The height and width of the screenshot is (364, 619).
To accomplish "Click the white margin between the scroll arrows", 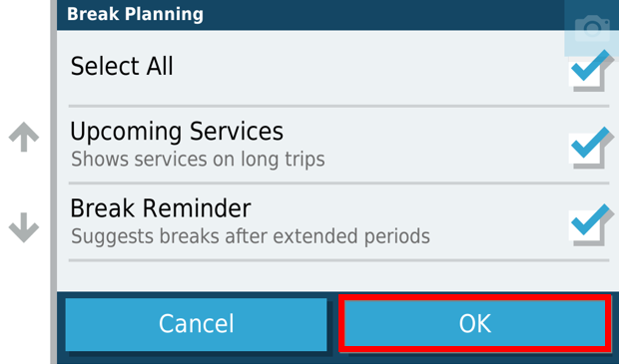I will [24, 182].
